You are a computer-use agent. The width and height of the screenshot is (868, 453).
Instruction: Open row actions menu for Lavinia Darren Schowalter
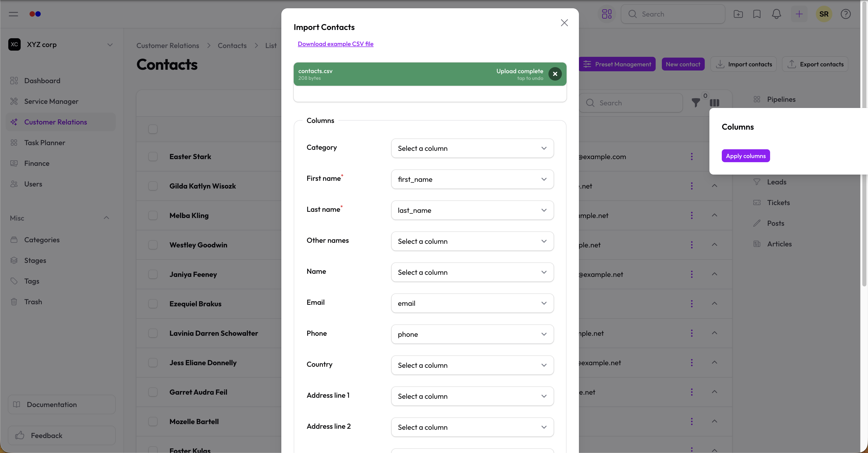[x=692, y=333]
